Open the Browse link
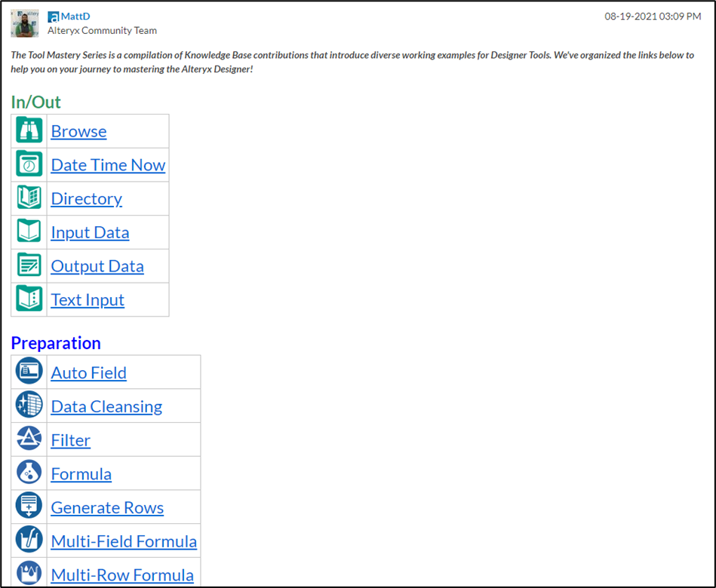Image resolution: width=716 pixels, height=588 pixels. click(x=78, y=131)
